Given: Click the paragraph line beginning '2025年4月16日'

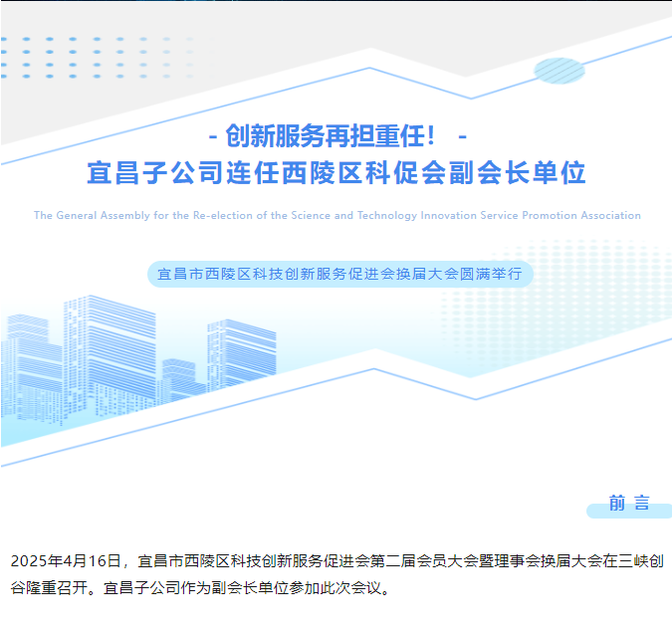Looking at the screenshot, I should point(337,561).
